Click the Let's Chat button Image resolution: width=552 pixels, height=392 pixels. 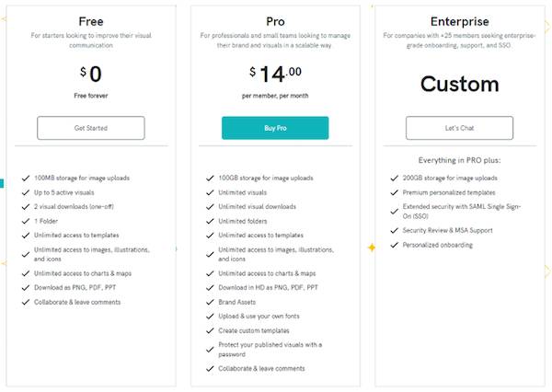458,128
